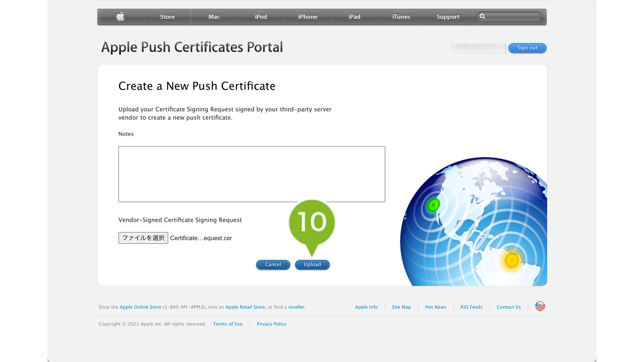The image size is (644, 362).
Task: Focus the Notes text area
Action: tap(252, 174)
